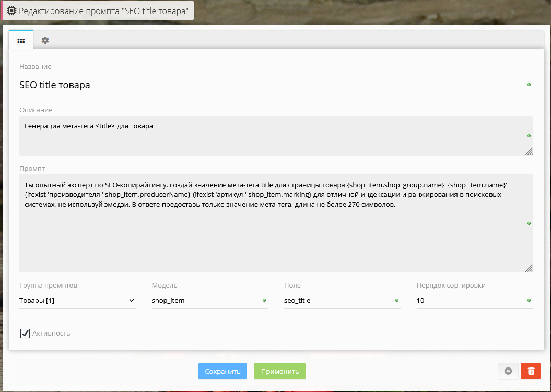Image resolution: width=551 pixels, height=392 pixels.
Task: Toggle the Активность checkbox
Action: tap(25, 333)
